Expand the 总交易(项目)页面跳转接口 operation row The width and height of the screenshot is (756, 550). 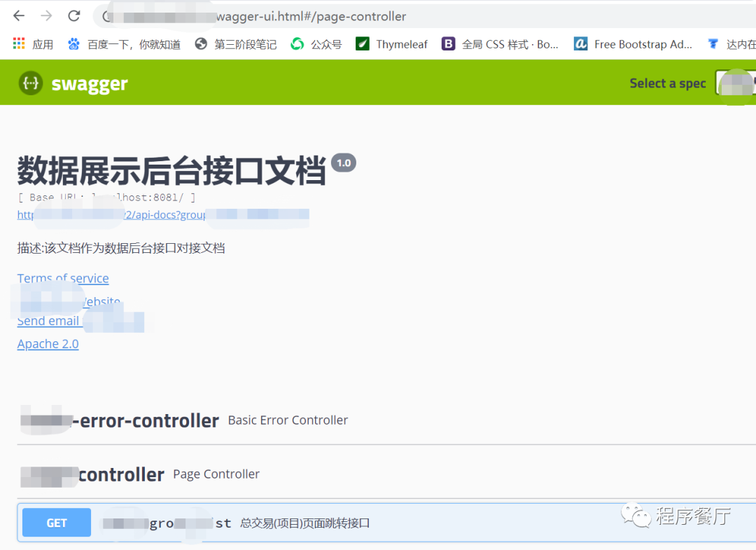pos(386,523)
